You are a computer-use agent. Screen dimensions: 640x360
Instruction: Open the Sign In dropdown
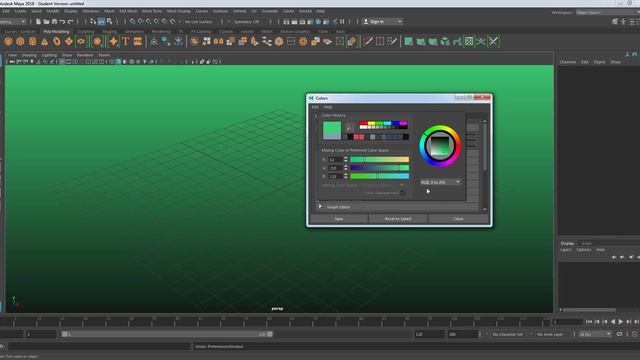(x=382, y=21)
